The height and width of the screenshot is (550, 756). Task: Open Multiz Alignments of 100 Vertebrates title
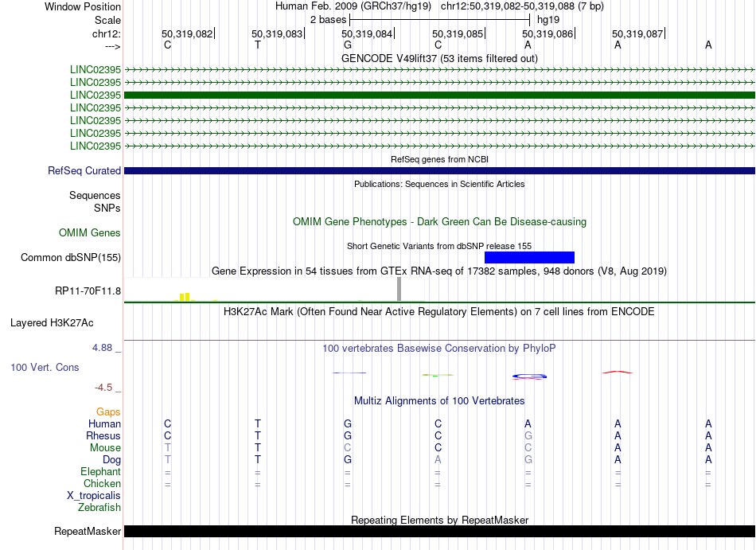click(x=439, y=400)
